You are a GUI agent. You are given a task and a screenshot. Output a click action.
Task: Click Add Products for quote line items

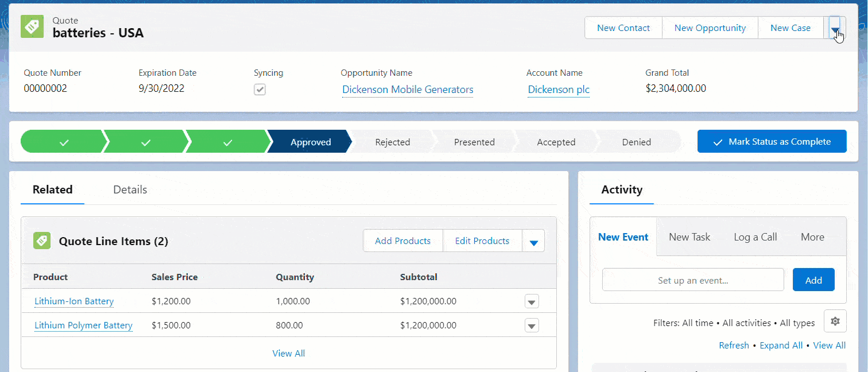click(402, 241)
